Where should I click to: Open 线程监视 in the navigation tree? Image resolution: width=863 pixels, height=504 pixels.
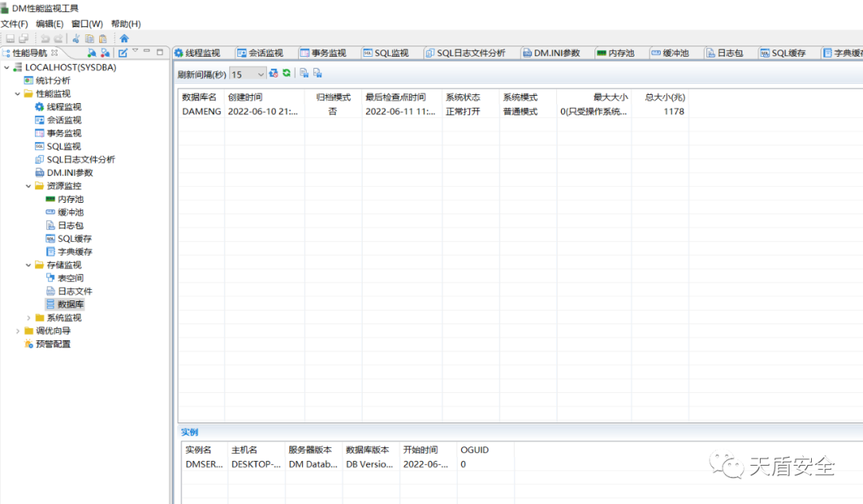click(x=63, y=107)
